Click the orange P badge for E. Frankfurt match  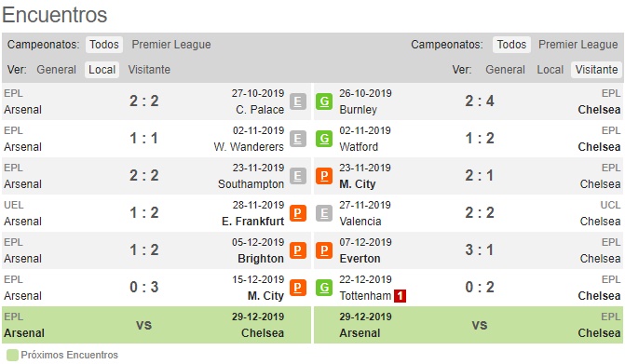pyautogui.click(x=298, y=213)
